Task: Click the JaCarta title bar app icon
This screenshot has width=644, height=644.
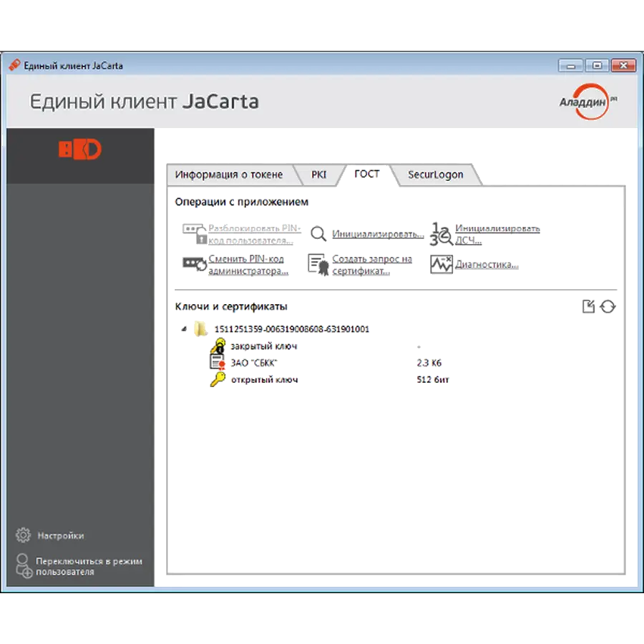Action: tap(14, 65)
